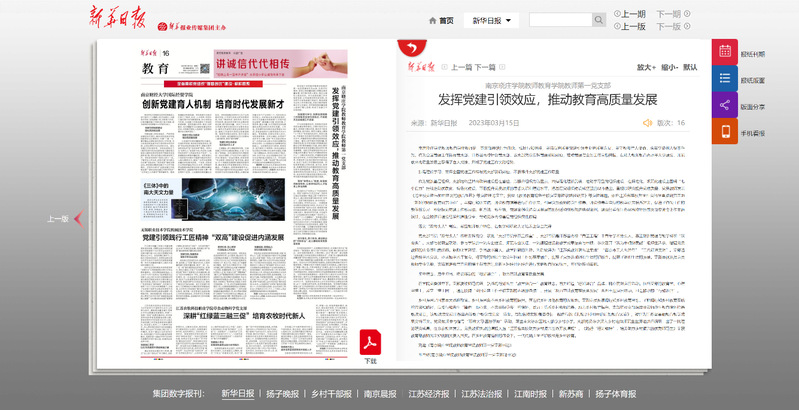799x410 pixels.
Task: Open article 创新党建育人机制 培育时代发展新才
Action: [212, 105]
